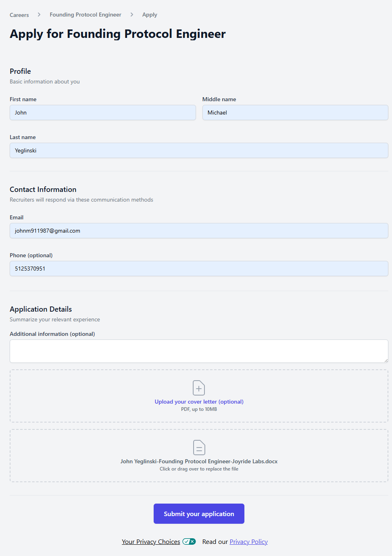Click the First name input field
Viewport: 392px width, 556px height.
pyautogui.click(x=103, y=112)
